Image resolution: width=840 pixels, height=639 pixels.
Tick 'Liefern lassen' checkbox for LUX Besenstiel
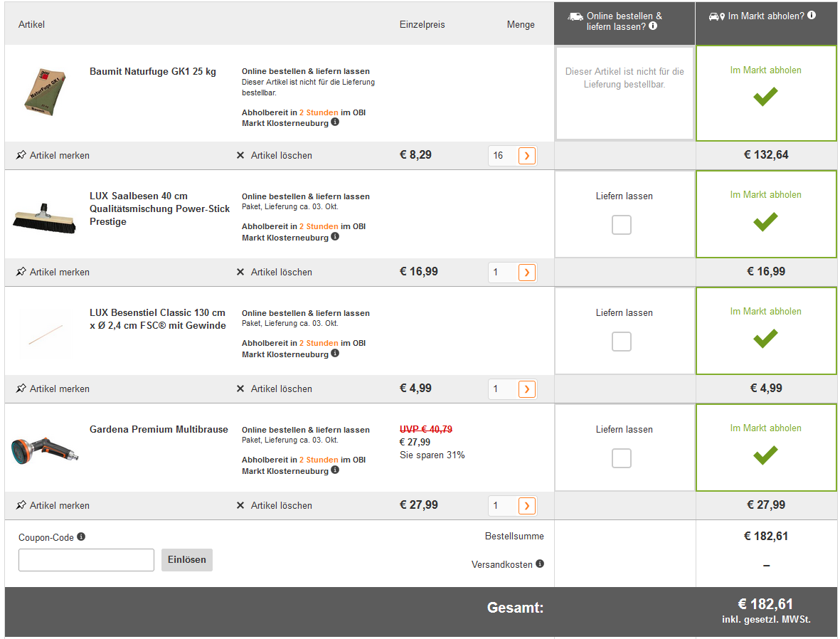(622, 342)
